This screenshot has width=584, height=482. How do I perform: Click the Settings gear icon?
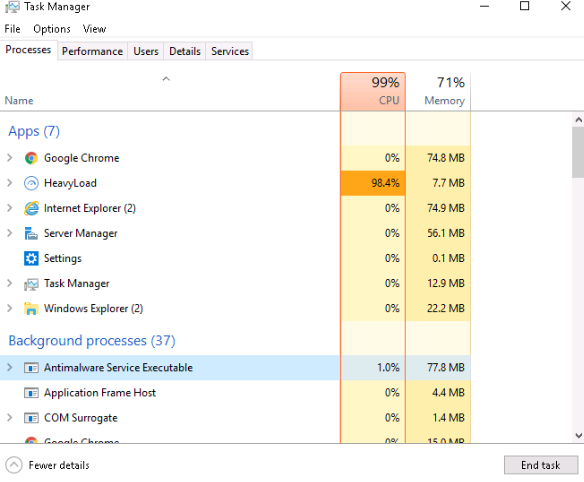31,258
